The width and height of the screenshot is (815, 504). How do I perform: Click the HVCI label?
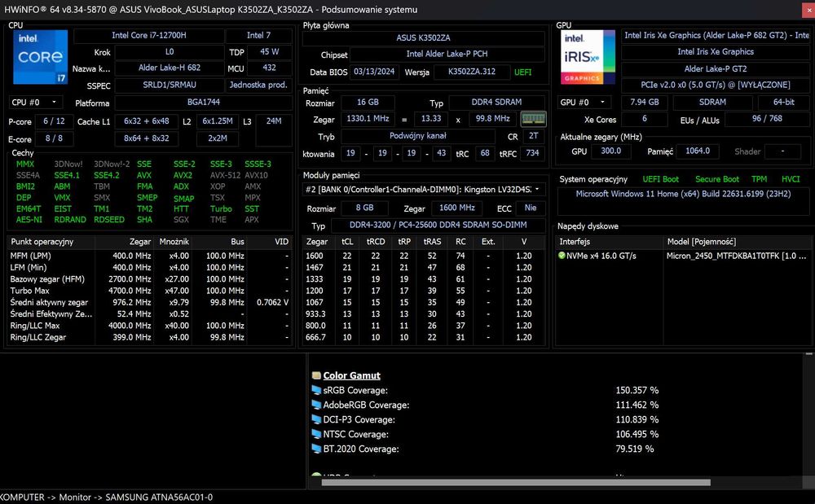pyautogui.click(x=790, y=179)
